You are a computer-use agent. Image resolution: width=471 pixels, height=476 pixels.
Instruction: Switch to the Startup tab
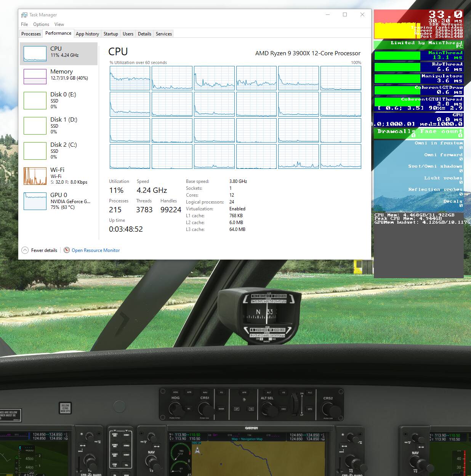(111, 34)
